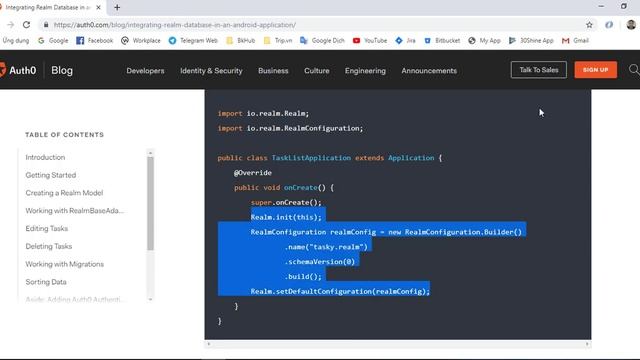
Task: Open the Chrome profile avatar
Action: (631, 25)
